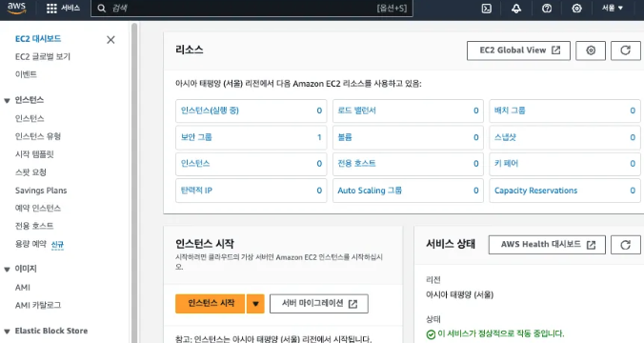This screenshot has height=343, width=644.
Task: Open the 서버 마이그레이션 button
Action: click(319, 304)
